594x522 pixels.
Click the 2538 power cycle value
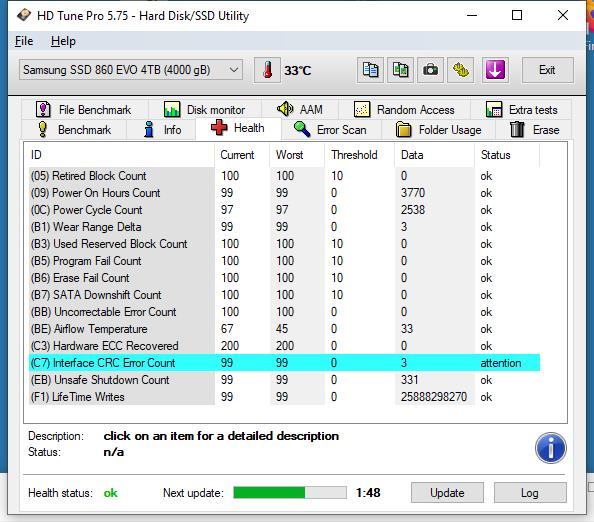413,210
